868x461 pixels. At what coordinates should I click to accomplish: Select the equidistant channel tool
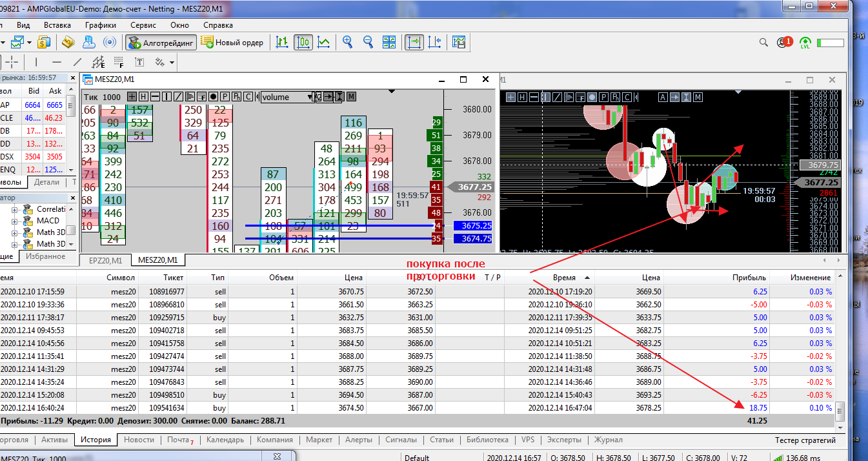98,62
